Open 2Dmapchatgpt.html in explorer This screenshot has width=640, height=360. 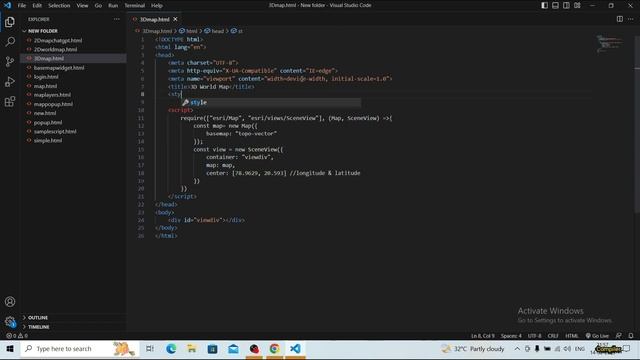[58, 40]
